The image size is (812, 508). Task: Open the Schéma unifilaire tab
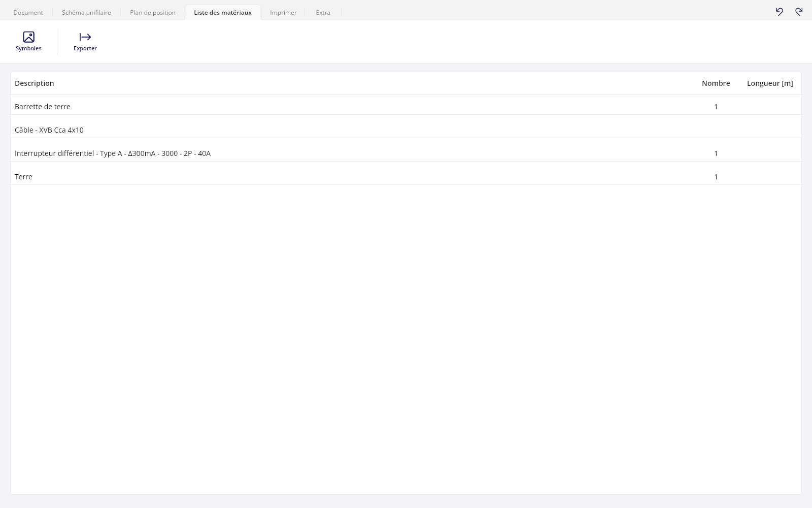(86, 13)
